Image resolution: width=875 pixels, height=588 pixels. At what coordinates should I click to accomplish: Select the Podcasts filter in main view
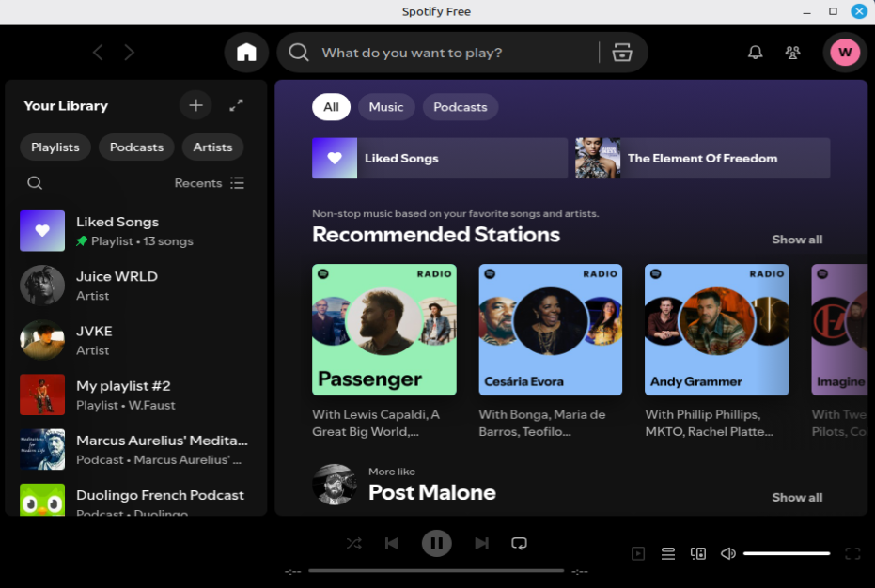coord(461,107)
